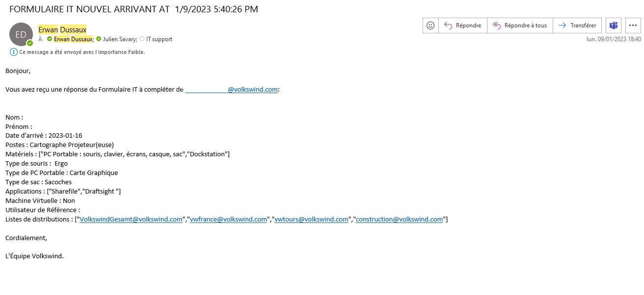This screenshot has height=295, width=644.
Task: Open the Teams share icon
Action: 614,25
